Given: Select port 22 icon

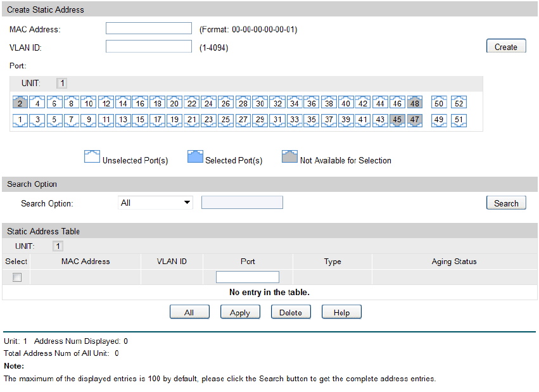Looking at the screenshot, I should point(191,103).
